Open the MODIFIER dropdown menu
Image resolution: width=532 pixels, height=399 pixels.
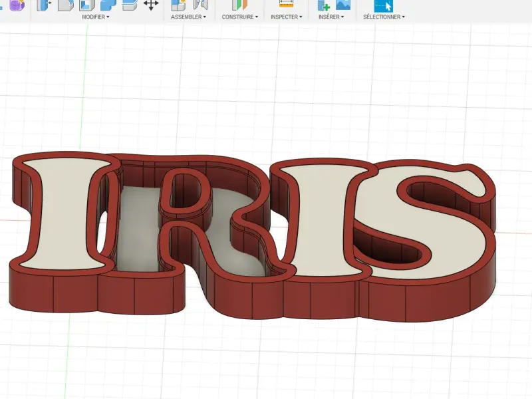(95, 17)
